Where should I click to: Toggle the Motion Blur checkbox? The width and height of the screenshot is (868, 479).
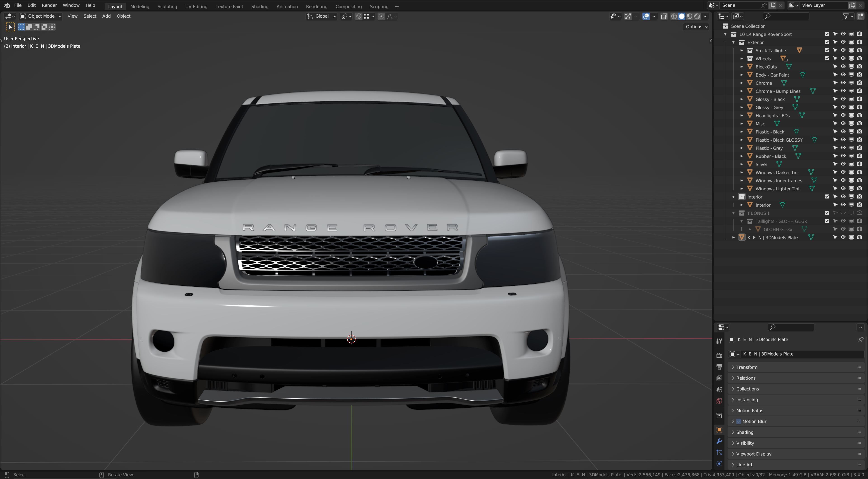point(739,421)
